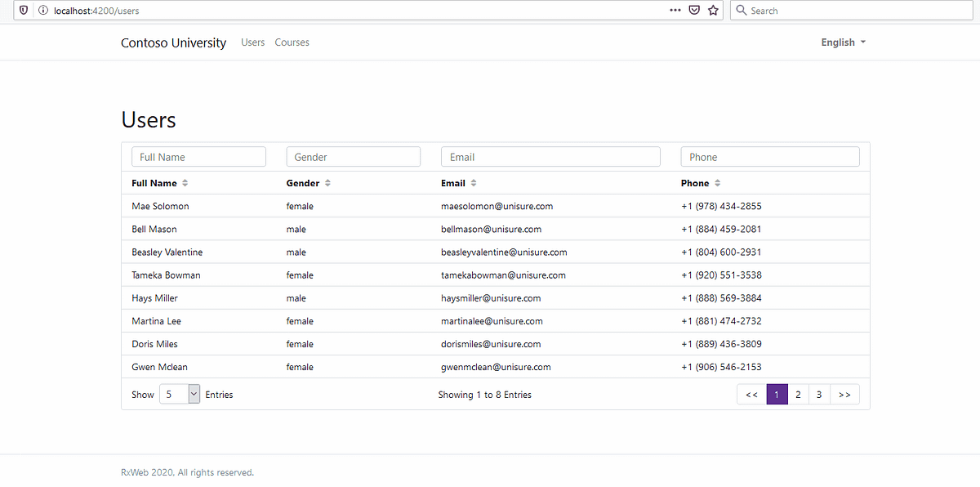Image resolution: width=980 pixels, height=487 pixels.
Task: Click the magnifier icon in the search bar
Action: click(x=741, y=10)
